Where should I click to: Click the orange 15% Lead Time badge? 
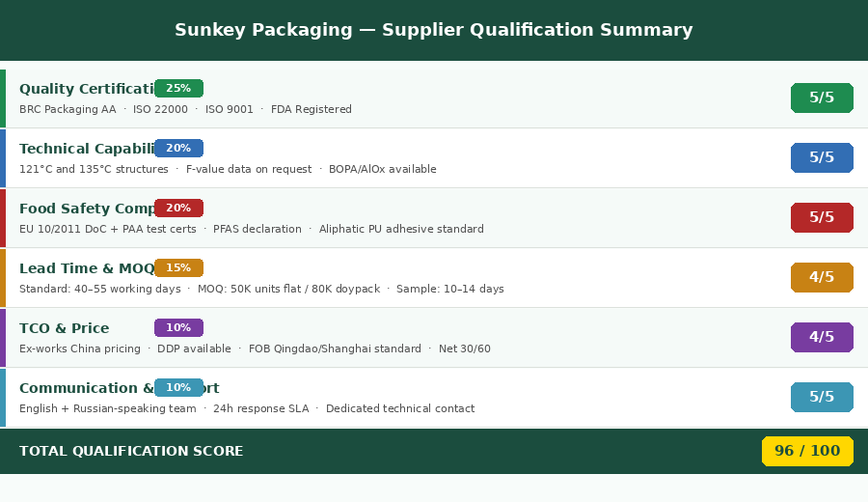[178, 268]
